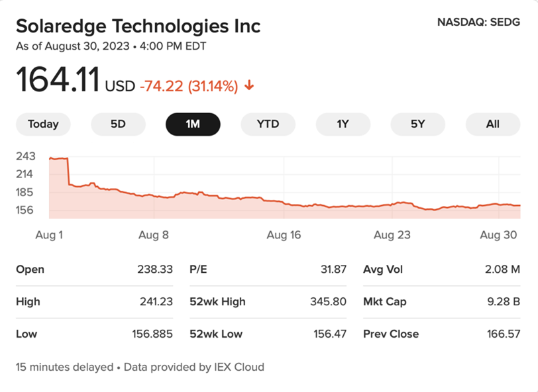Click the Mkt Cap 9.28 B value
This screenshot has width=538, height=392.
502,301
